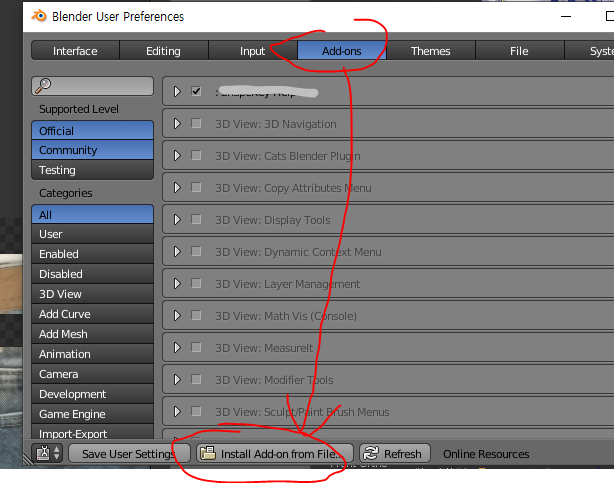Screen dimensions: 614x483
Task: Filter add-ons by User category
Action: pos(92,234)
